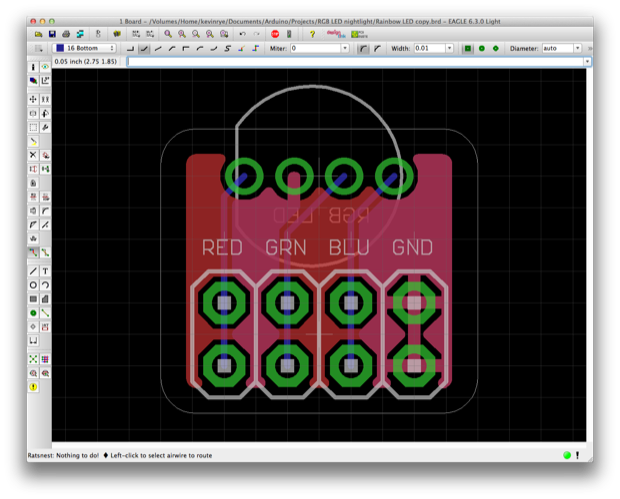
Task: Open the Miter value dropdown arrow
Action: (345, 48)
